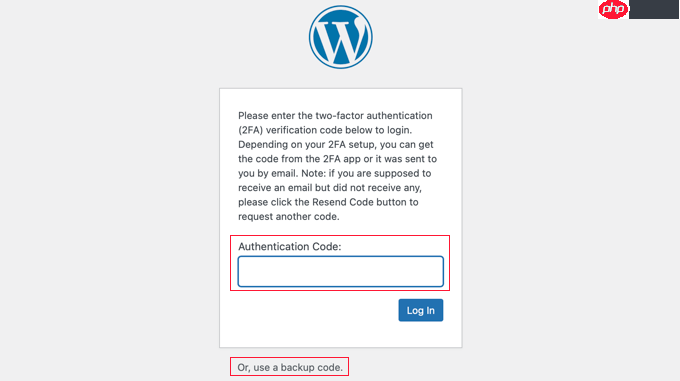Image resolution: width=680 pixels, height=381 pixels.
Task: Click the blue Log In button
Action: (421, 310)
